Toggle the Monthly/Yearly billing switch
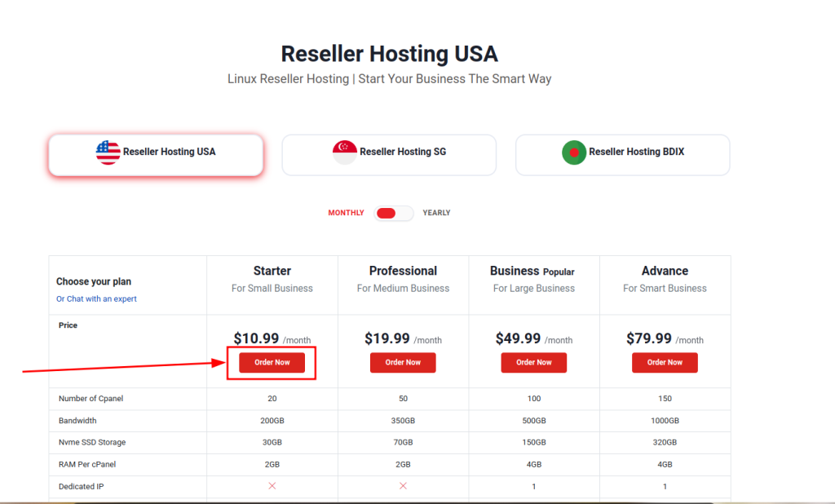The height and width of the screenshot is (504, 835). 394,213
